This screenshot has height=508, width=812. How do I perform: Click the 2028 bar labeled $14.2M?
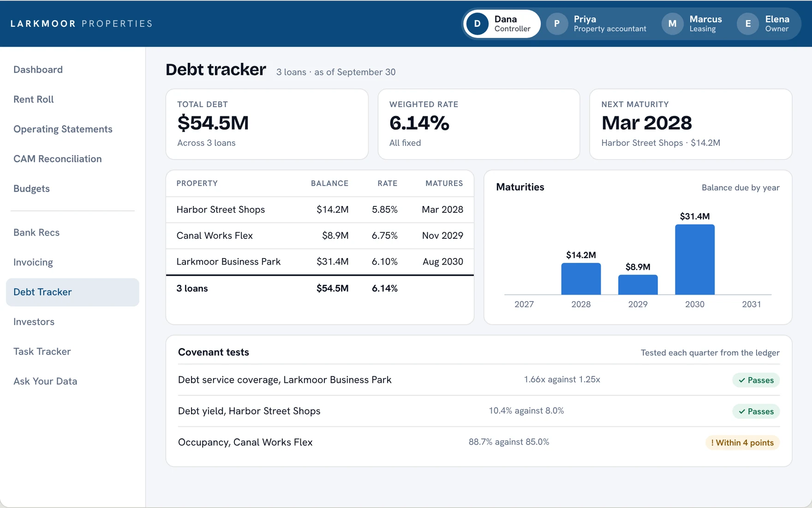tap(581, 279)
